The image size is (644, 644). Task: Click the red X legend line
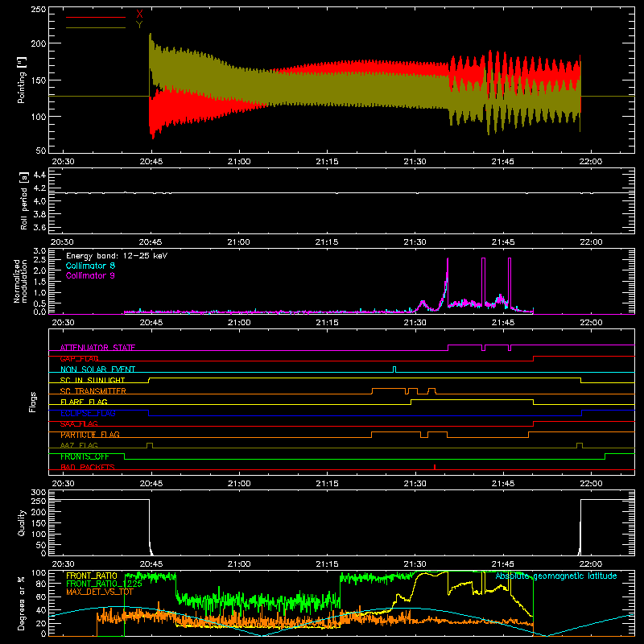(96, 17)
